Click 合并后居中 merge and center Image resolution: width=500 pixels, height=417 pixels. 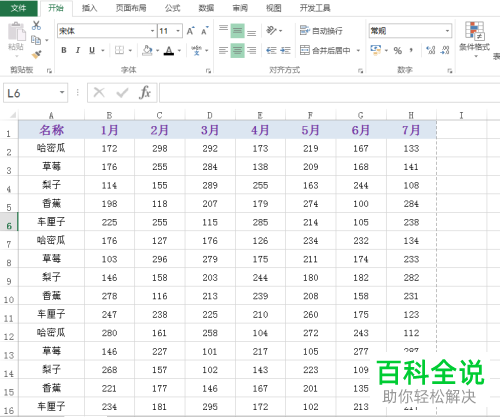coord(325,50)
